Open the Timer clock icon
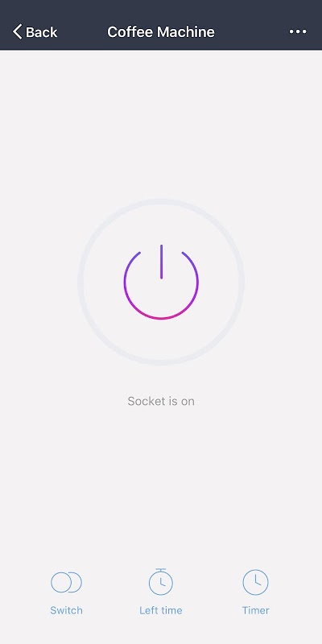Viewport: 322px width, 644px height. click(x=255, y=582)
